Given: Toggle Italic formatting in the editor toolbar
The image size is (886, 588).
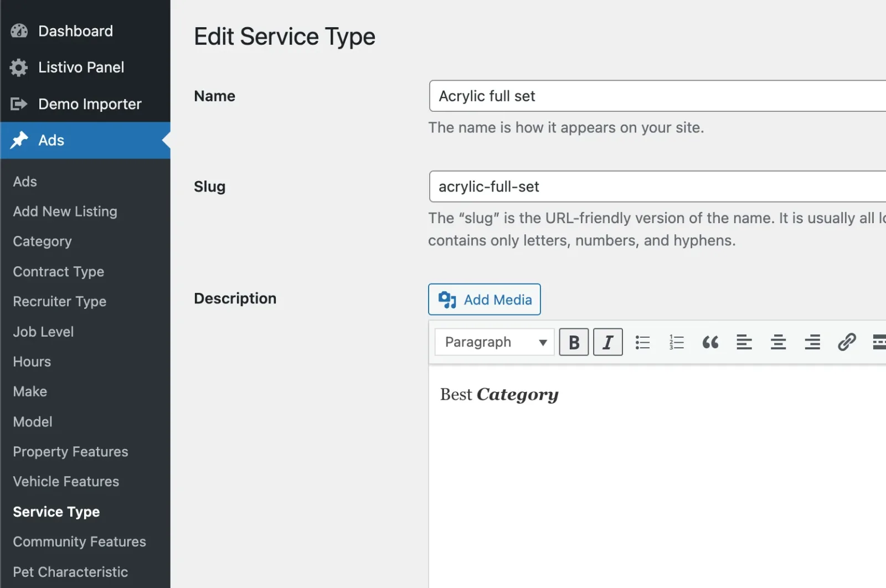Looking at the screenshot, I should click(x=608, y=342).
